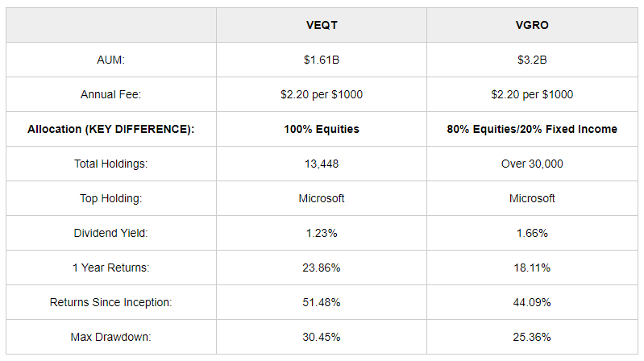Click the Allocation (KEY DIFFERENCE) label
644x361 pixels.
pyautogui.click(x=111, y=129)
